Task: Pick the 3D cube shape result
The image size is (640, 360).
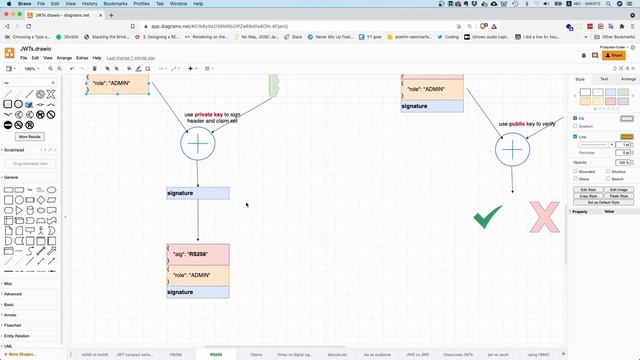Action: pyautogui.click(x=29, y=104)
